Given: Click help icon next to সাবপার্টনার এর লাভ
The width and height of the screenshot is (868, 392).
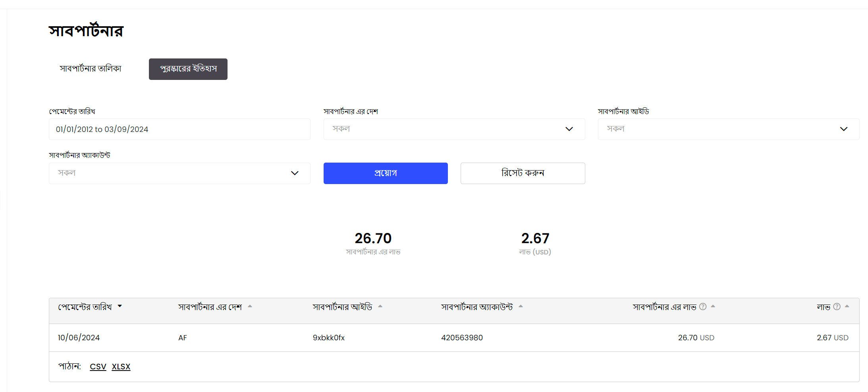Looking at the screenshot, I should [703, 307].
